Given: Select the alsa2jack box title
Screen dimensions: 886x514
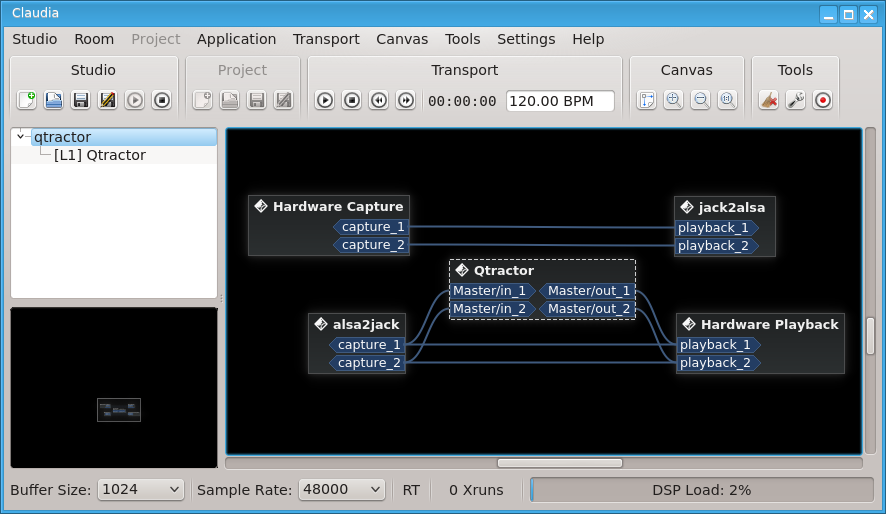Looking at the screenshot, I should point(366,325).
